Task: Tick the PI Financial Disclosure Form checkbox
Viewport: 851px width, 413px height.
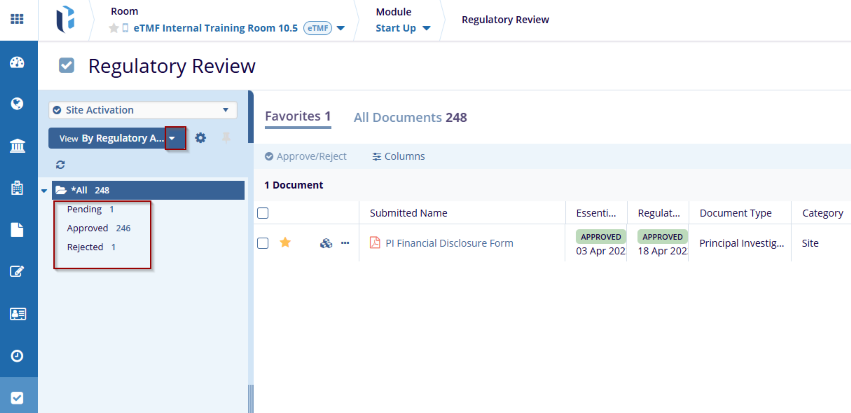Action: tap(263, 243)
